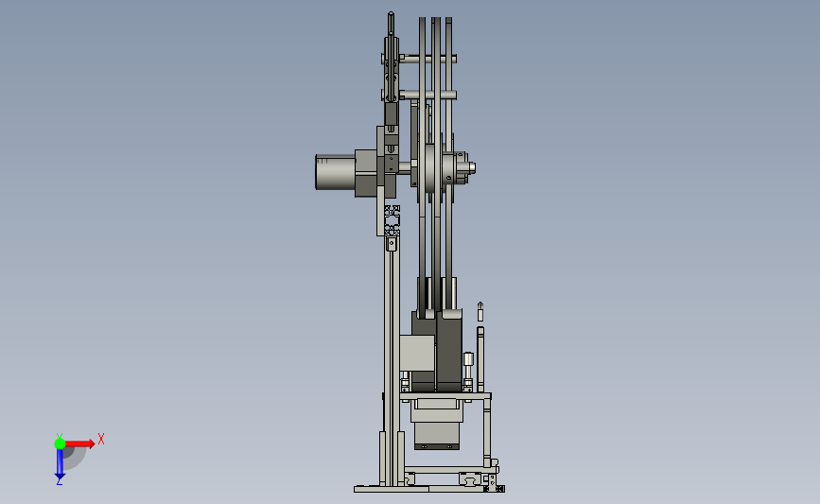Image resolution: width=820 pixels, height=504 pixels.
Task: Select the aluminum extrusion profile cross-section
Action: pyautogui.click(x=393, y=220)
